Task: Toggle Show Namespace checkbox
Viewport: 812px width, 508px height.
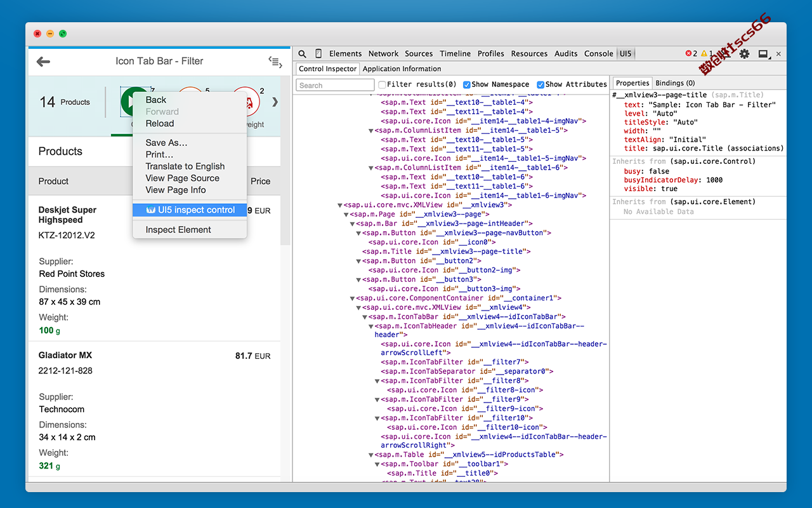Action: click(x=467, y=84)
